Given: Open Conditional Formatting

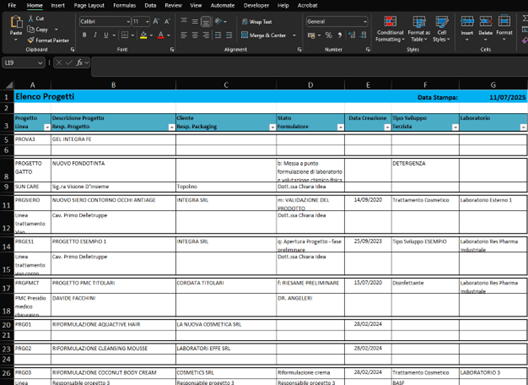Looking at the screenshot, I should (x=390, y=29).
